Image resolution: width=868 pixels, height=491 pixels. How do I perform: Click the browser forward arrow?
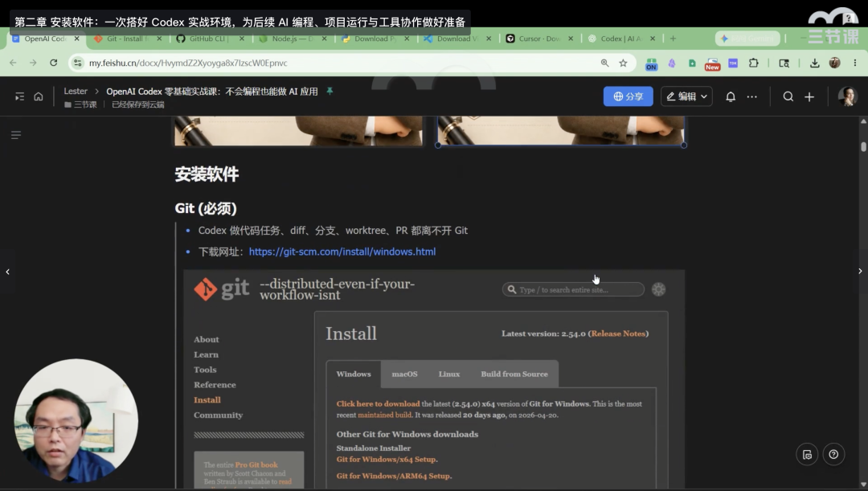[33, 63]
